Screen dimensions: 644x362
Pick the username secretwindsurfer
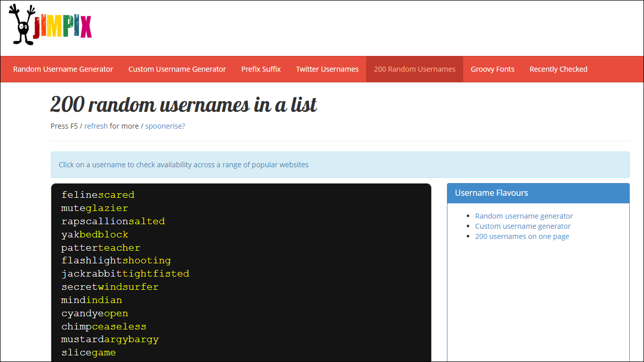click(110, 287)
